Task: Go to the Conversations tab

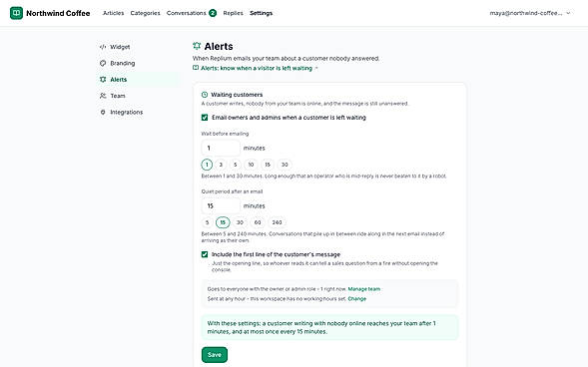Action: (x=187, y=13)
